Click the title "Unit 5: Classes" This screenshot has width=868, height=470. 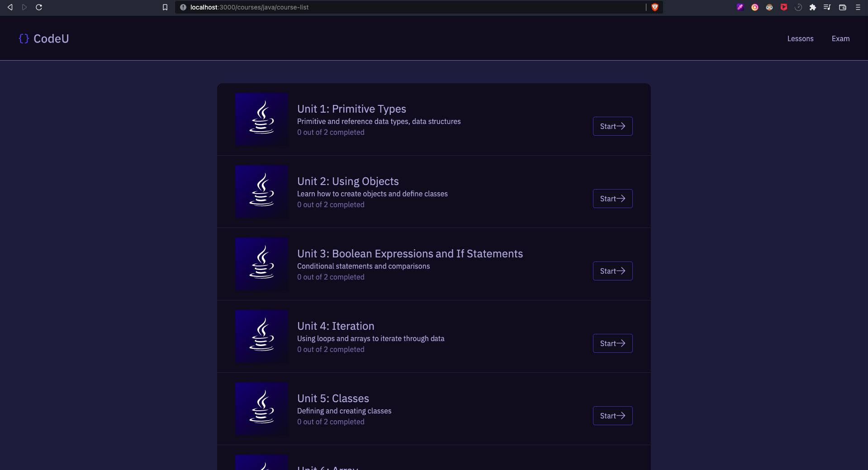[333, 399]
